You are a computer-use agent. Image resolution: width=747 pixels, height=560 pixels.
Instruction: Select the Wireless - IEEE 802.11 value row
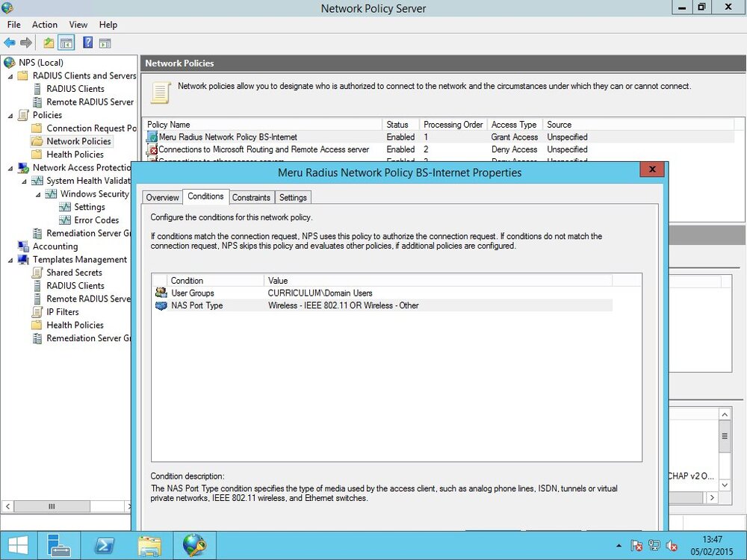click(x=344, y=305)
